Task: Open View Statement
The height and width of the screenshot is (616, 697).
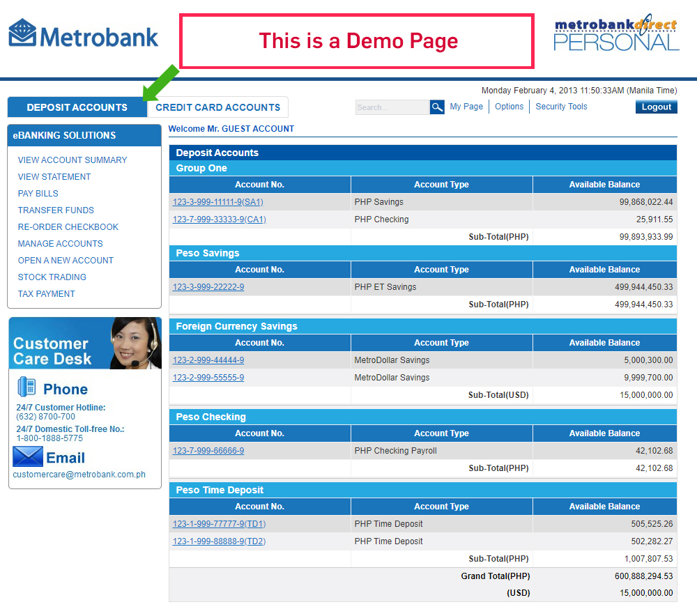Action: pyautogui.click(x=54, y=177)
